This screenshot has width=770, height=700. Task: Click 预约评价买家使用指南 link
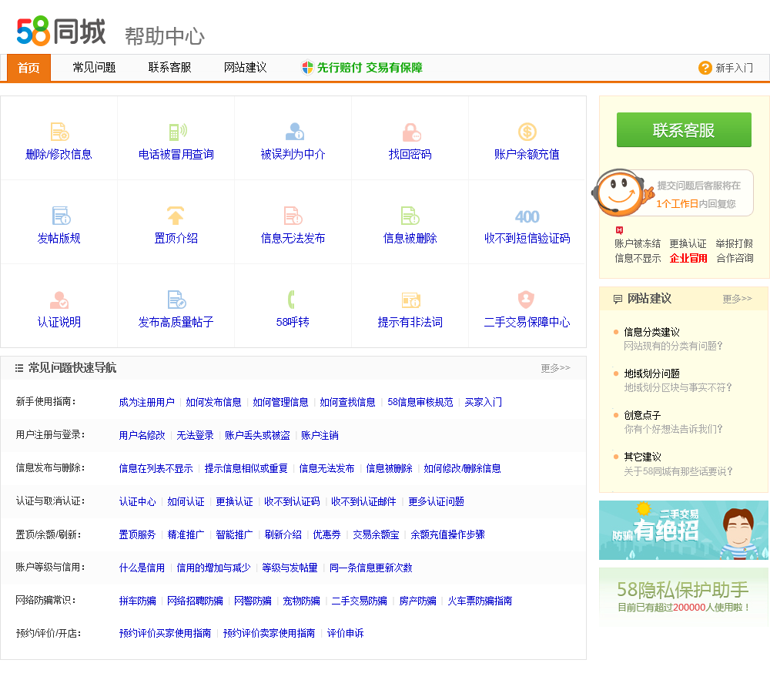165,633
